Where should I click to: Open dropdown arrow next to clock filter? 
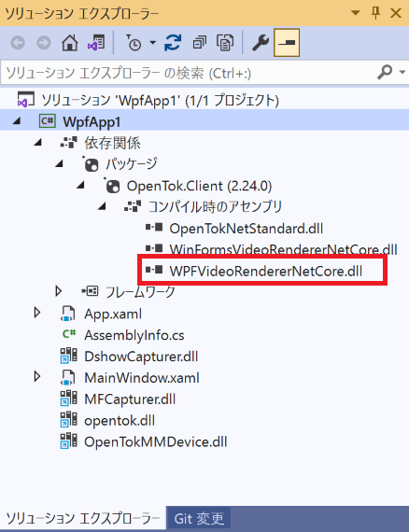[x=153, y=43]
